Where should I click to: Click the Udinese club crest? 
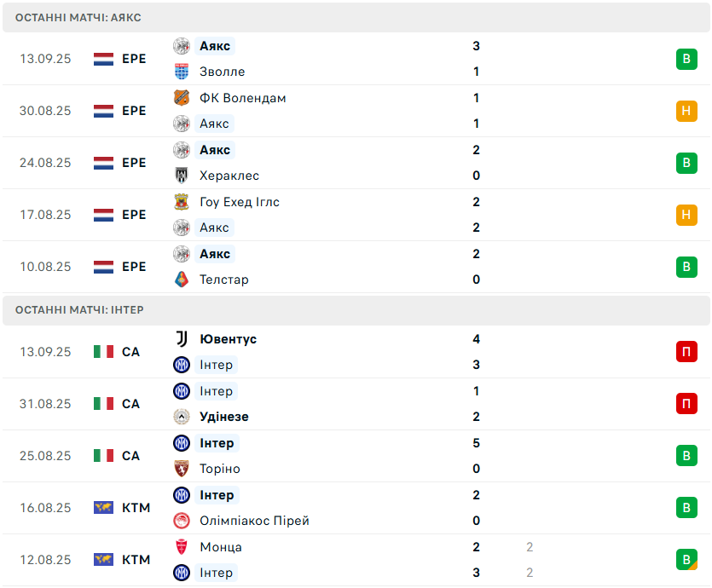coord(182,417)
